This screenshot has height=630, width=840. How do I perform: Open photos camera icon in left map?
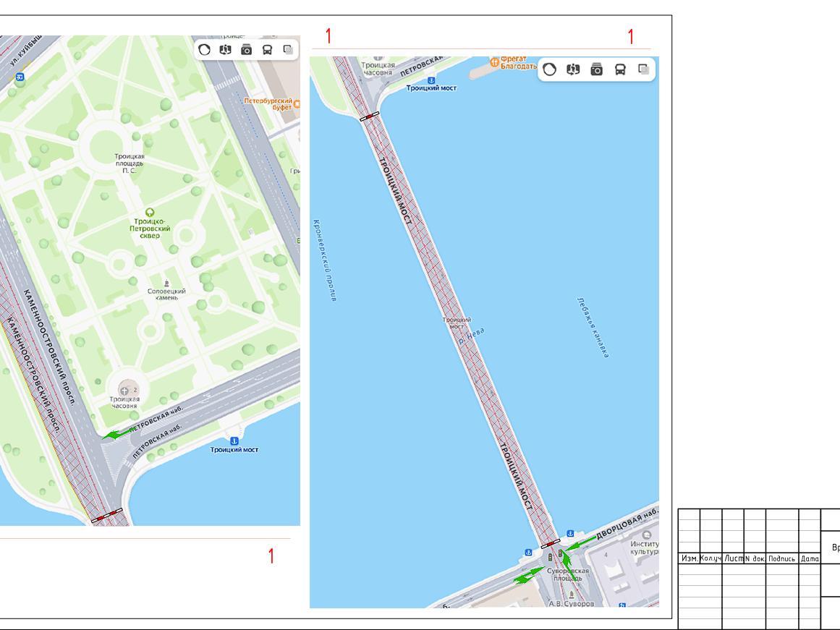[x=246, y=50]
